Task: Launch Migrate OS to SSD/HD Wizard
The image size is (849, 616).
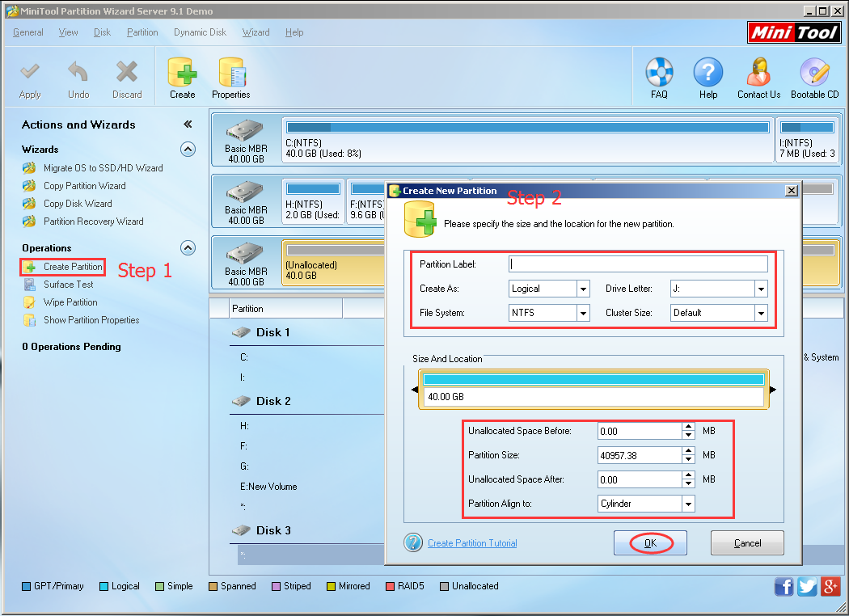Action: pyautogui.click(x=103, y=168)
